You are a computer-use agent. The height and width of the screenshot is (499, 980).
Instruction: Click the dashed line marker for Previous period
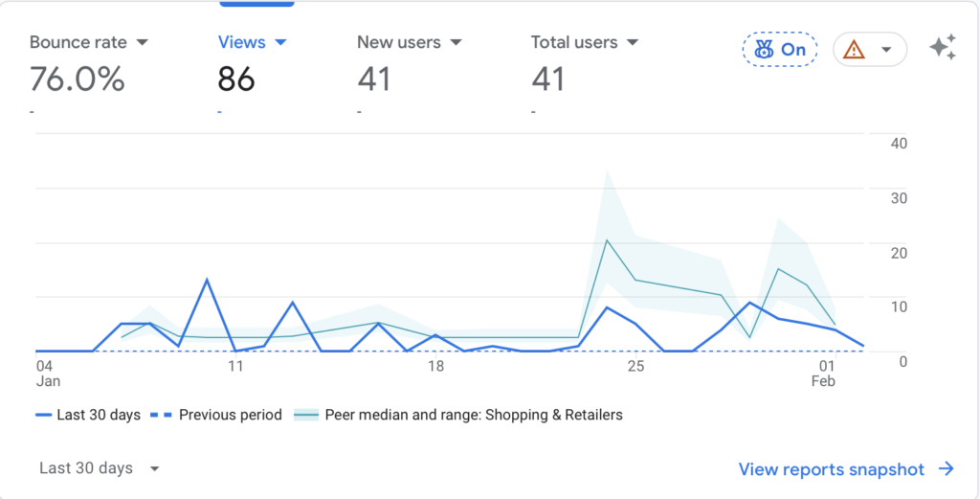166,415
